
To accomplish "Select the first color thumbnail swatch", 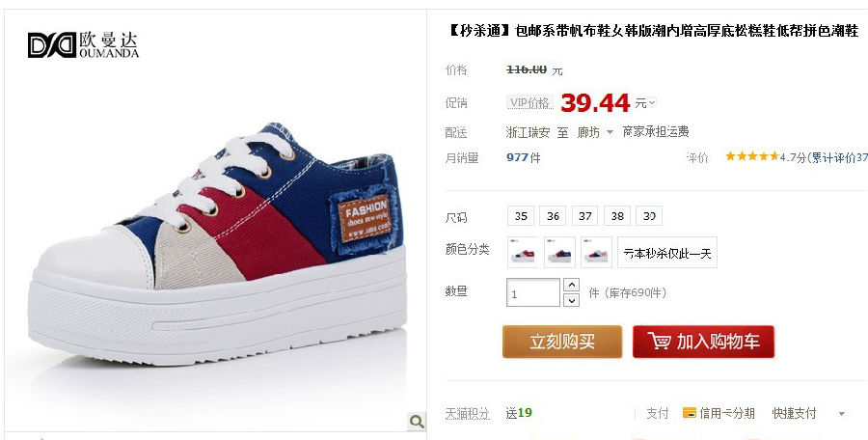I will 523,252.
